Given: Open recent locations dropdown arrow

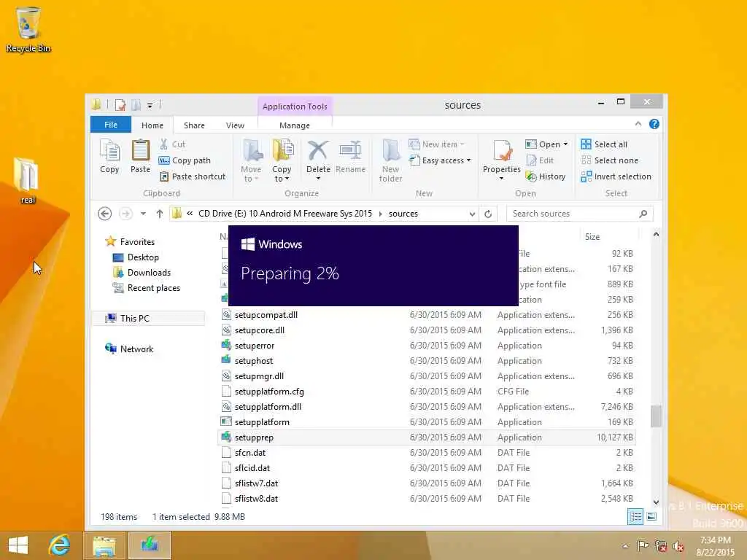Looking at the screenshot, I should [143, 214].
